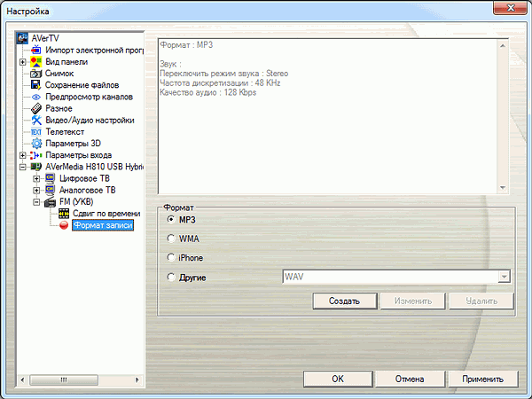Select Снимок tree item
Viewport: 532px width, 399px height.
(x=59, y=74)
